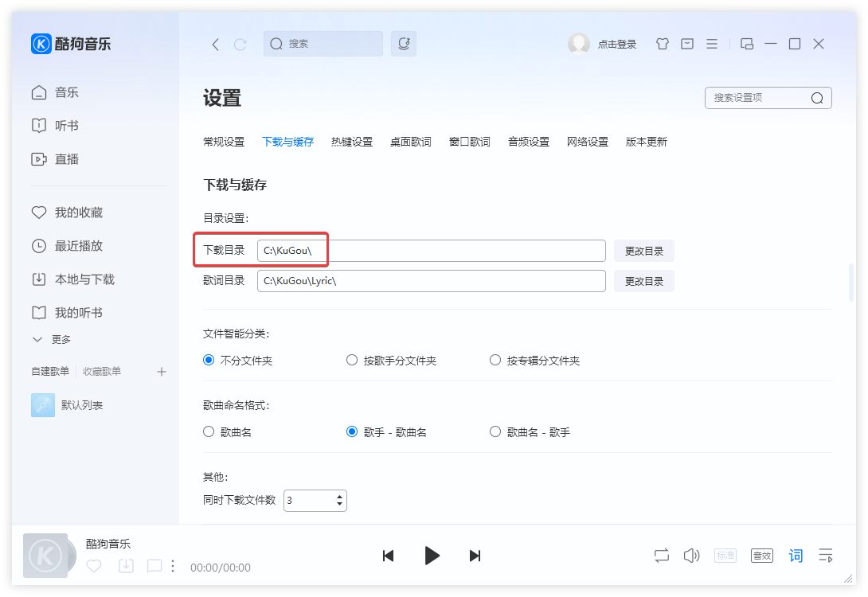Image resolution: width=868 pixels, height=597 pixels.
Task: Open the 网络设置 settings tab
Action: point(587,141)
